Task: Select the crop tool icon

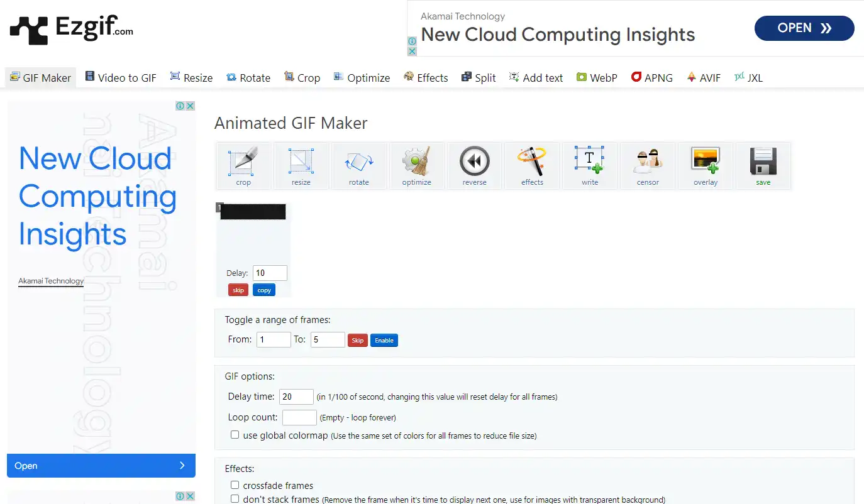Action: click(243, 166)
